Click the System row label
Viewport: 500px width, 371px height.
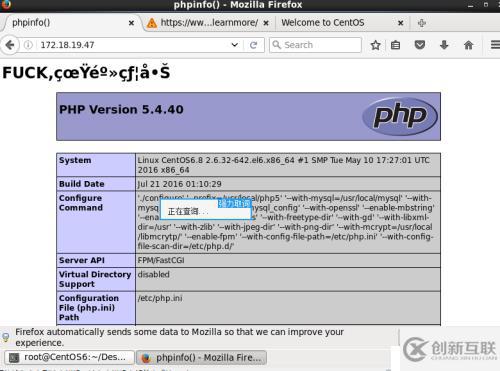(x=75, y=160)
